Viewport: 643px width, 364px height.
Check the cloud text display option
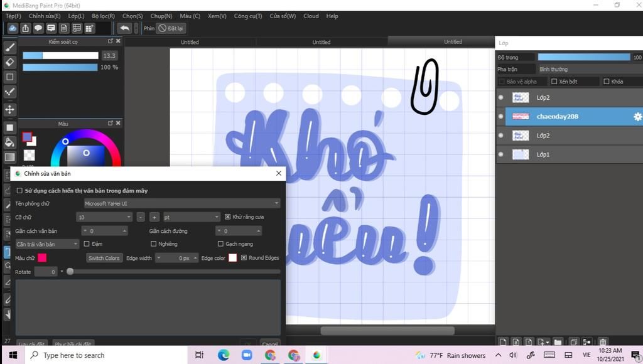(19, 191)
